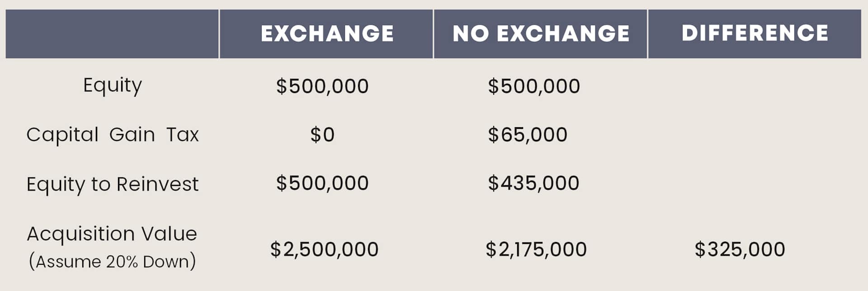Click the $65,000 capital gain tax cell
This screenshot has width=868, height=291.
[x=528, y=135]
